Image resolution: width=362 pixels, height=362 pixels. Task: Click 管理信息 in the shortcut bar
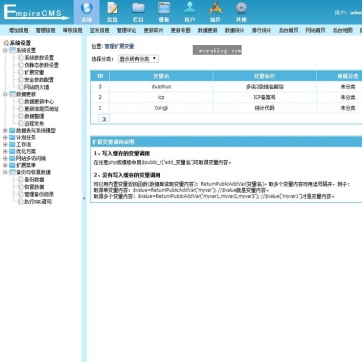click(46, 30)
